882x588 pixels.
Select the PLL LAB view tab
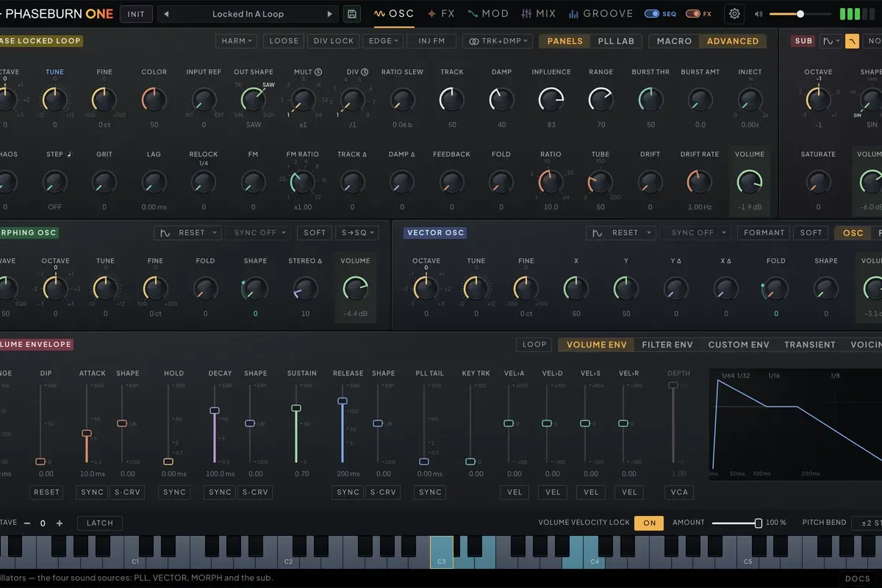616,41
